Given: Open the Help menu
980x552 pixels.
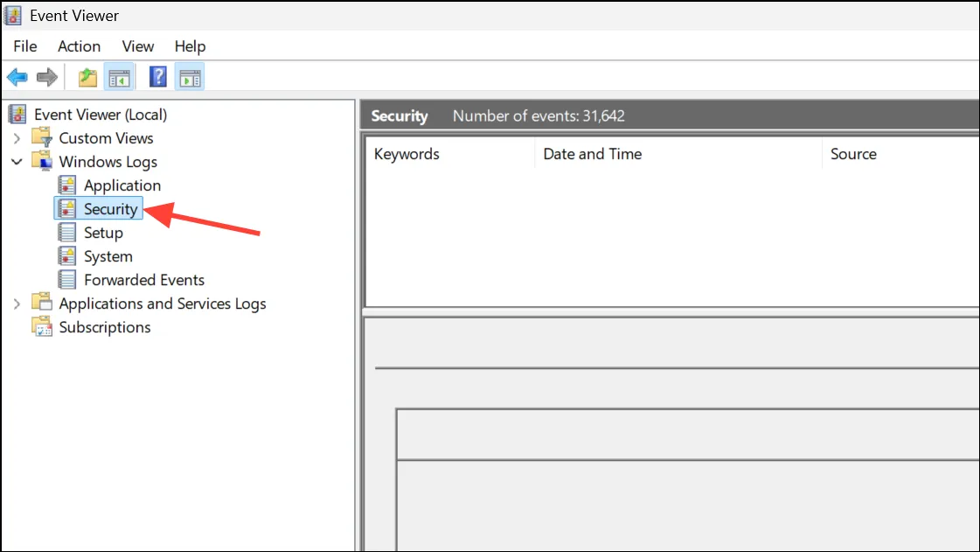Looking at the screenshot, I should (x=190, y=46).
